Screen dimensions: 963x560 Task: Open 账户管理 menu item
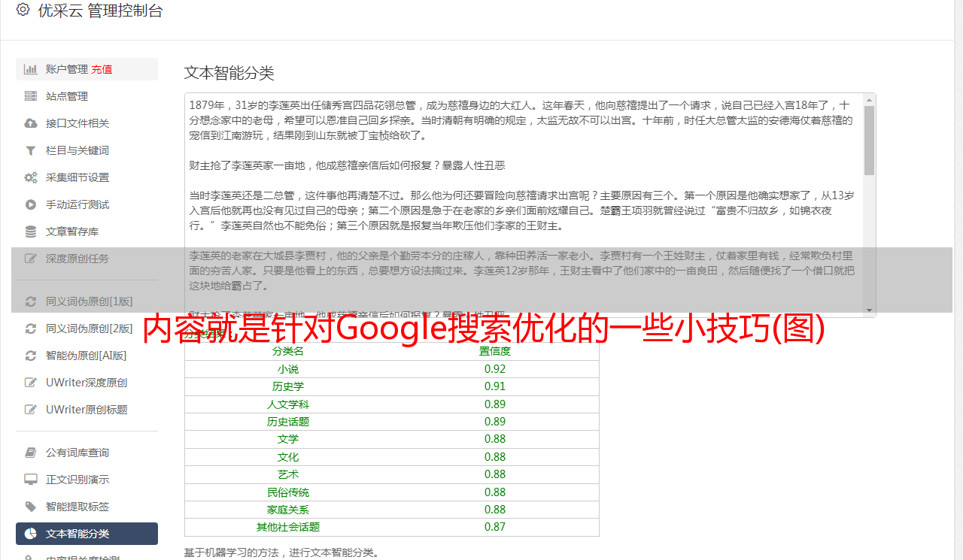click(x=87, y=69)
